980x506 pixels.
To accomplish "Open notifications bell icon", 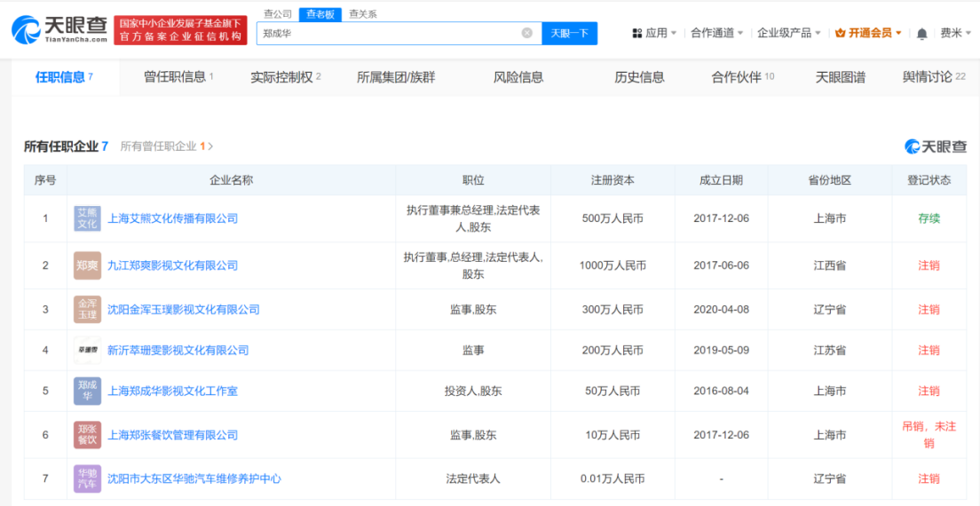I will 921,34.
